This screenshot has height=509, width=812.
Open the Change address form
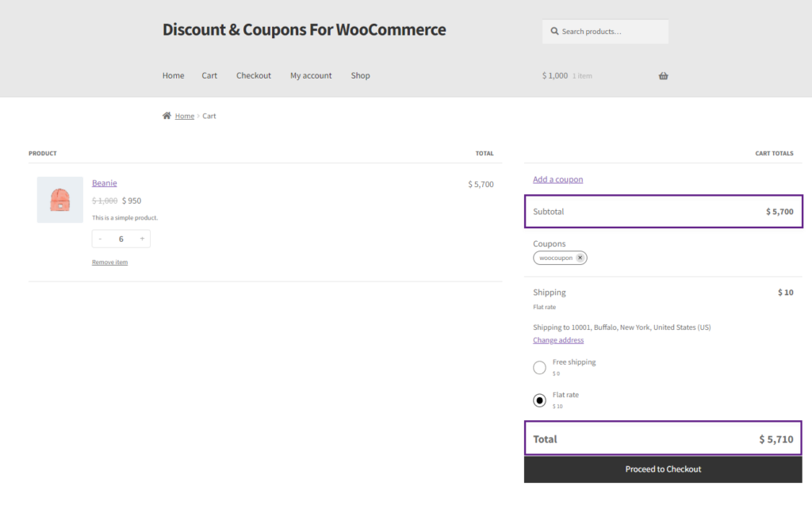(558, 340)
